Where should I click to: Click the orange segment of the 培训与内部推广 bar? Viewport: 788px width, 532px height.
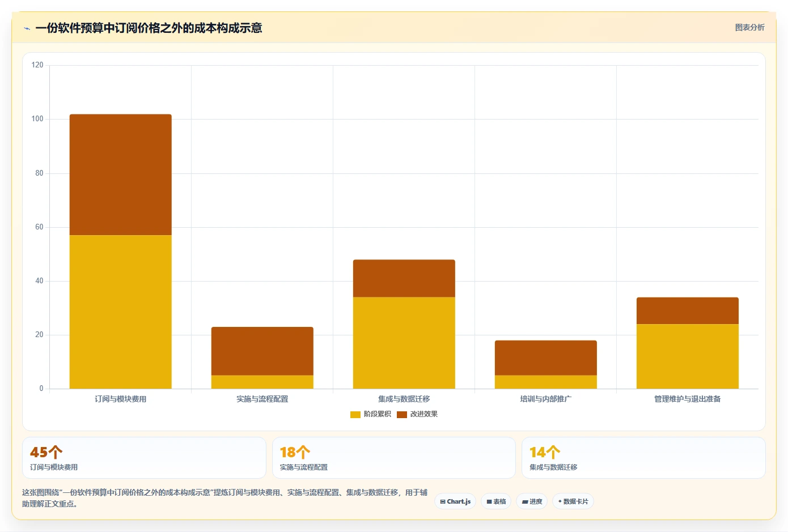click(x=546, y=358)
